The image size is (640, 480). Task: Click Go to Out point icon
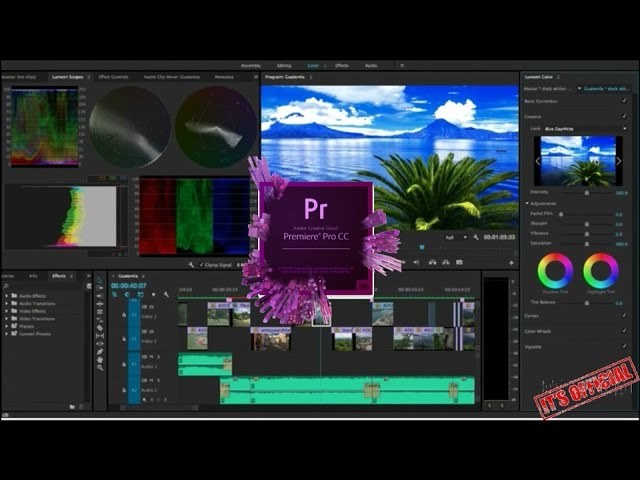tap(416, 262)
